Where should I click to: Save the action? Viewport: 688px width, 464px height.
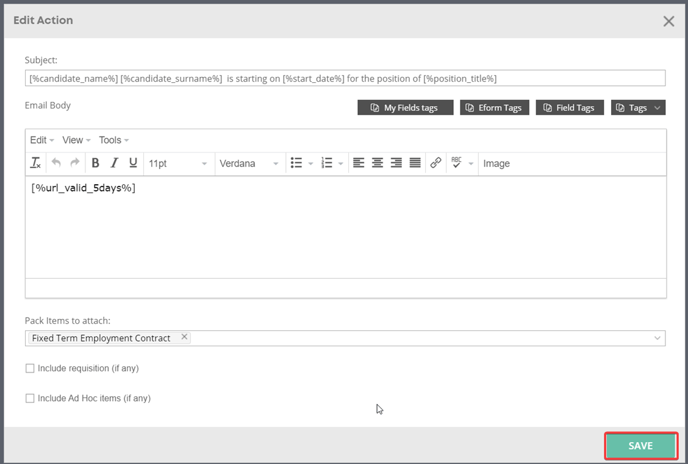(x=641, y=446)
